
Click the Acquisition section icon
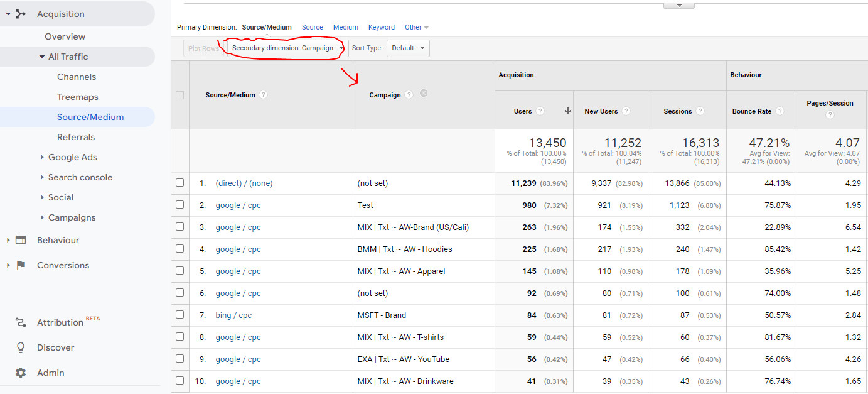click(x=21, y=14)
